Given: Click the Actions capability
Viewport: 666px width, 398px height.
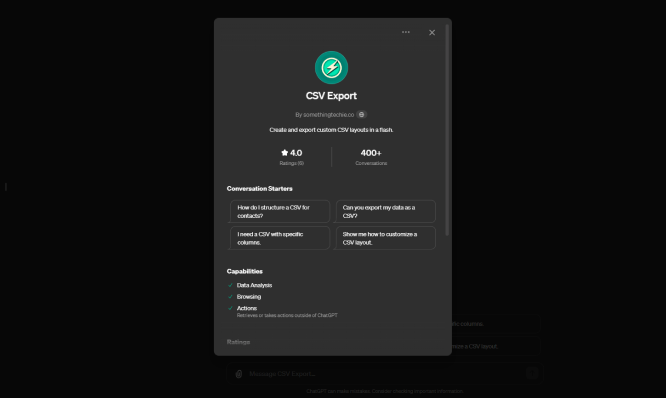Looking at the screenshot, I should pyautogui.click(x=247, y=308).
